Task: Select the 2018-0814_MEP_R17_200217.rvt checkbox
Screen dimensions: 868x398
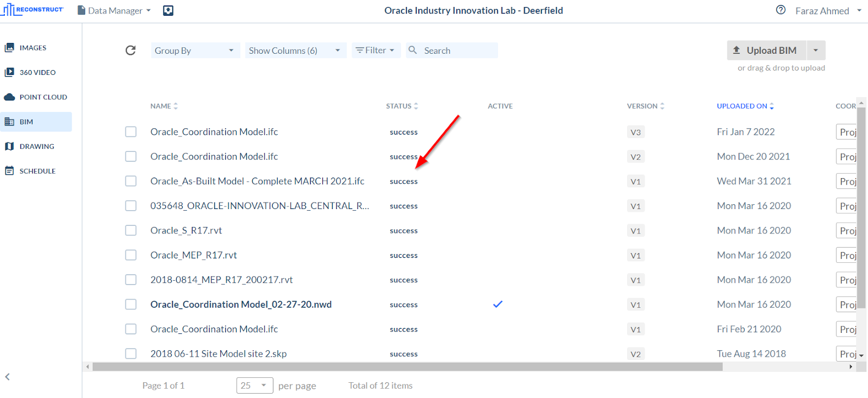Action: pos(131,280)
